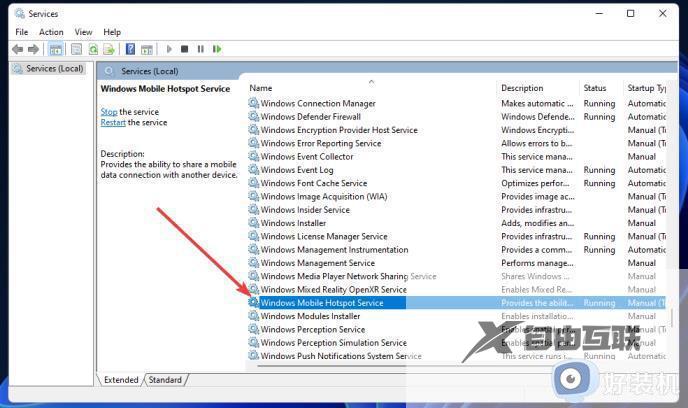Click the Stop the service link
This screenshot has width=688, height=408.
click(x=109, y=112)
